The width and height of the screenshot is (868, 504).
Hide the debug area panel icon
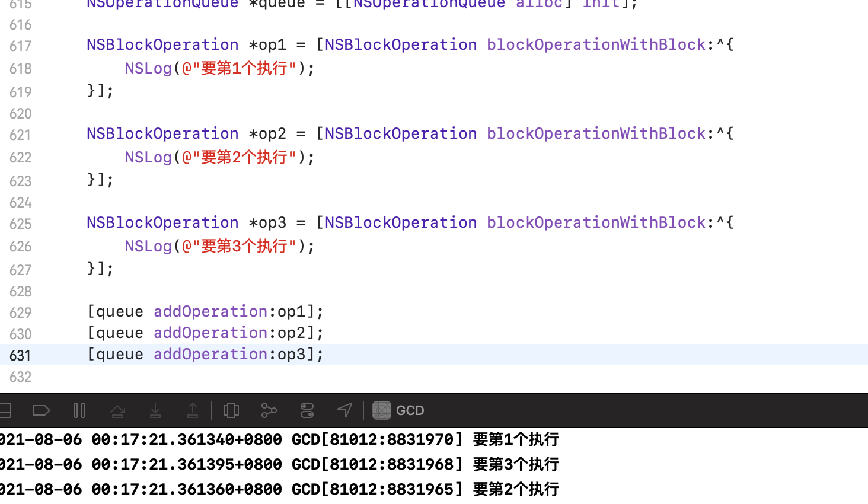point(5,410)
